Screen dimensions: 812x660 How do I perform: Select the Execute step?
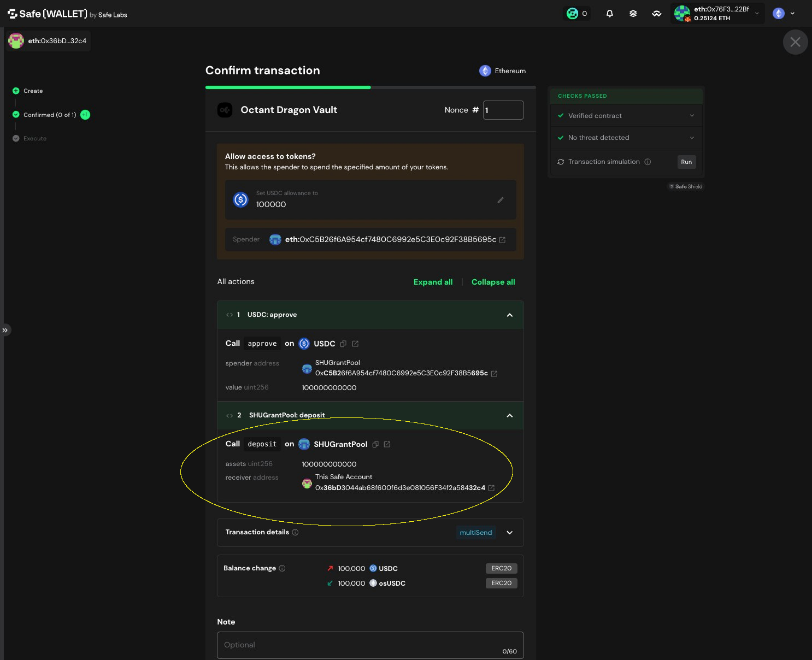tap(30, 138)
